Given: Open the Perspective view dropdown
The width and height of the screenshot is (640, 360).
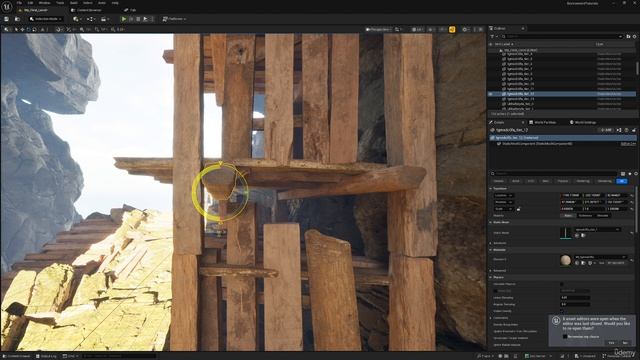Looking at the screenshot, I should 378,29.
